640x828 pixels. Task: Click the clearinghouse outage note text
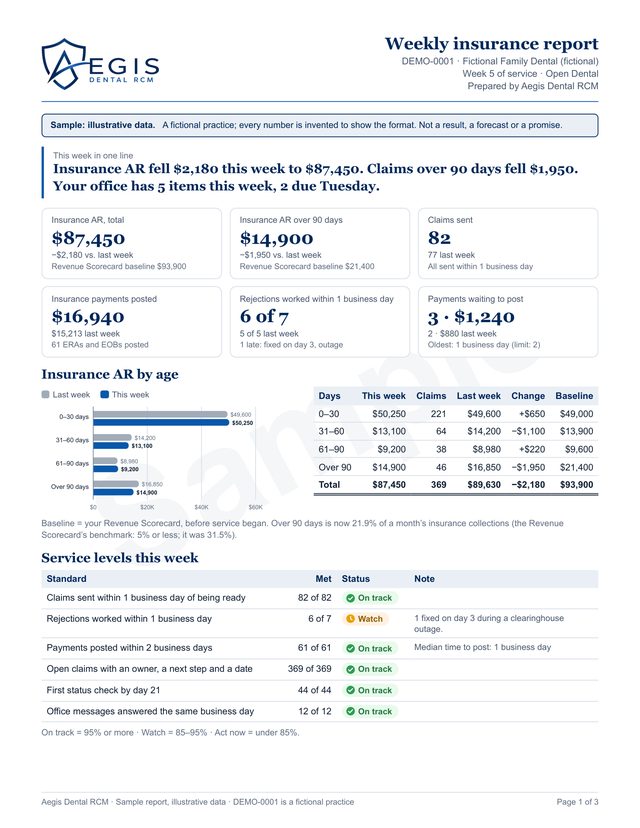[489, 624]
